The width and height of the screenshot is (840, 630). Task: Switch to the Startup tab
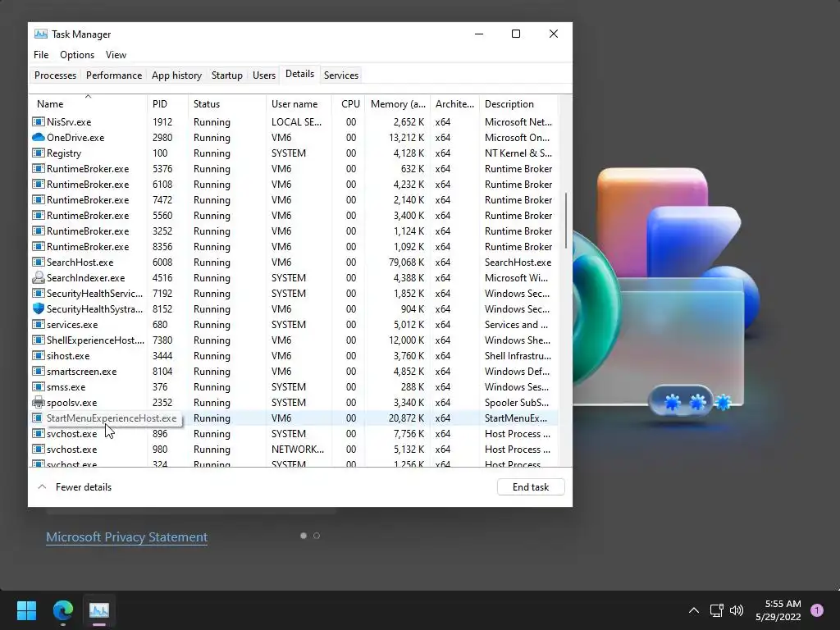click(x=227, y=75)
